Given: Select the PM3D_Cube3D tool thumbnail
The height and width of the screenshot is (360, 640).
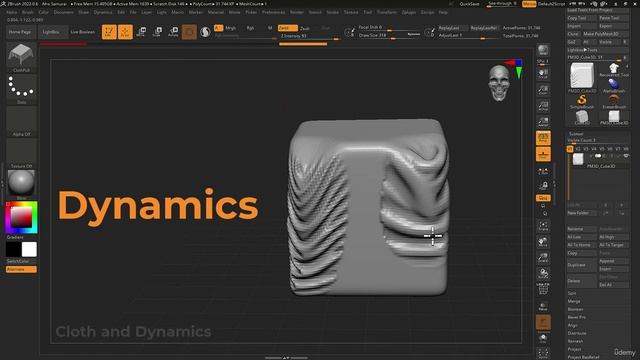Looking at the screenshot, I should point(582,76).
